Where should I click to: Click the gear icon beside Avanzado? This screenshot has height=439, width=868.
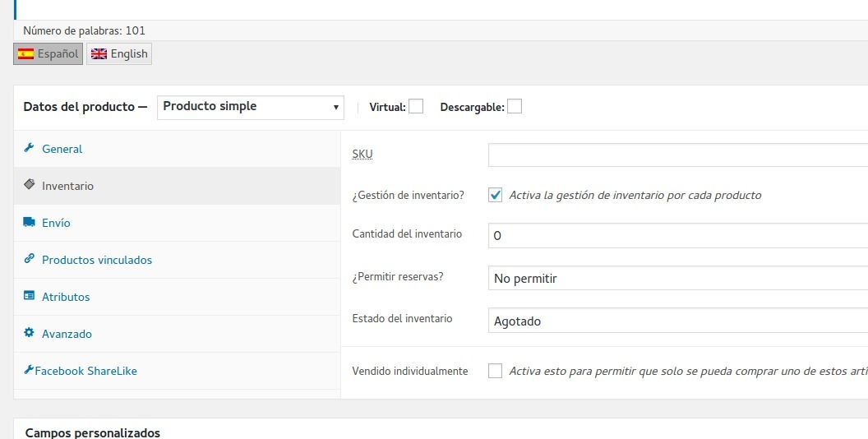coord(29,333)
